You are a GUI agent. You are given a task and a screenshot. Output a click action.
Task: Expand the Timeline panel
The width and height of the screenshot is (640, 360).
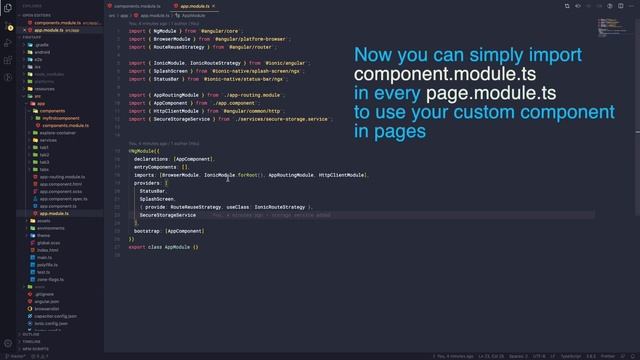point(31,342)
